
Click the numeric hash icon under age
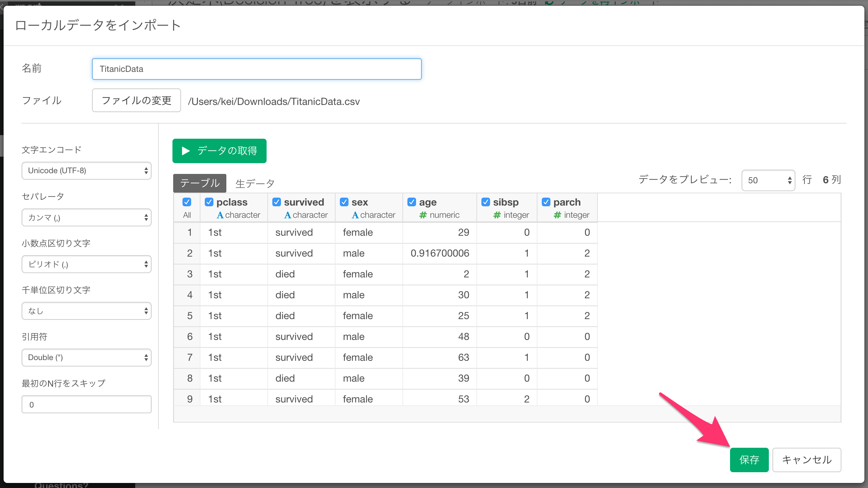coord(423,215)
